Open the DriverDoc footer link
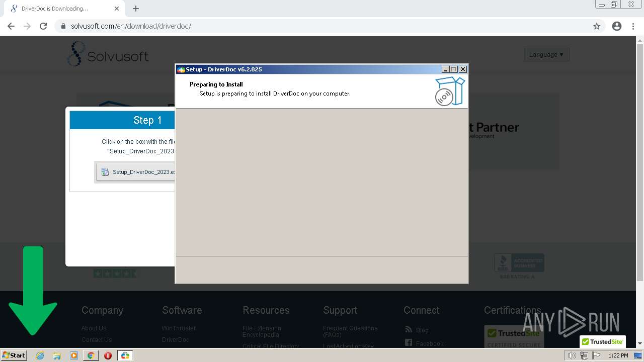 click(x=176, y=340)
